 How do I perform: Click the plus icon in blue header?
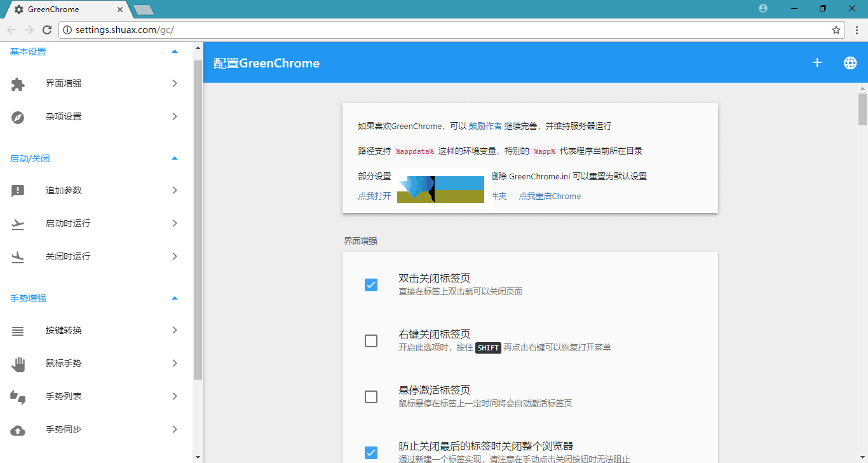click(x=817, y=62)
